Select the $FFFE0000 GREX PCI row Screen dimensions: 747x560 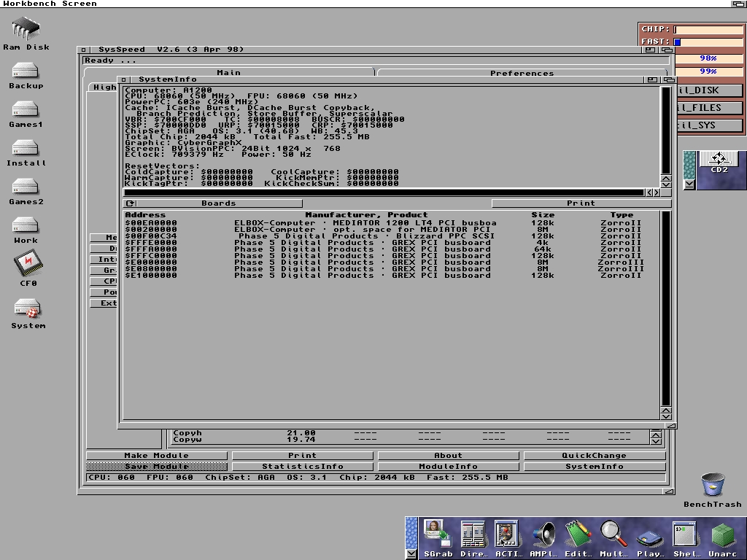391,243
